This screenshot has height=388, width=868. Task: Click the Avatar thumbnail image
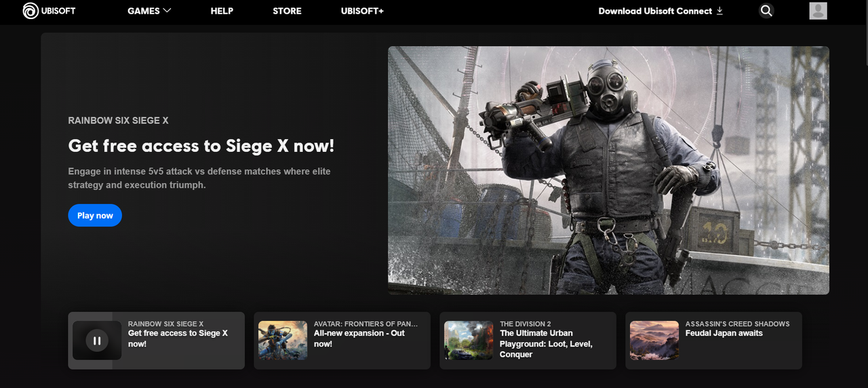283,340
